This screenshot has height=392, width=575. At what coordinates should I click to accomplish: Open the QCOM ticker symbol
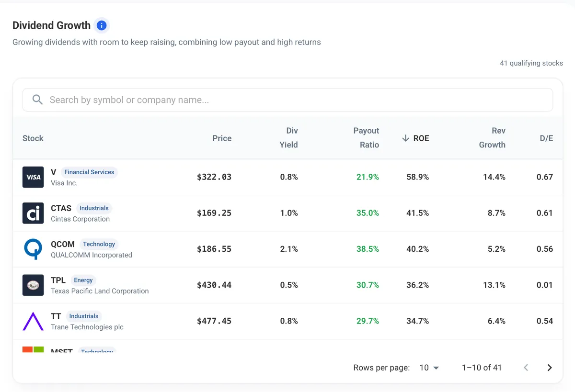pyautogui.click(x=63, y=244)
